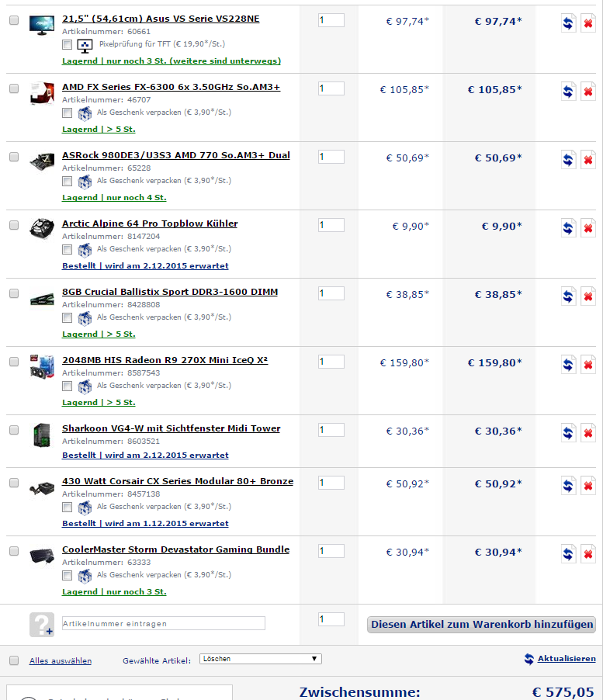This screenshot has width=603, height=700.
Task: Click refresh icon for Arctic Alpine 64 row
Action: (x=568, y=228)
